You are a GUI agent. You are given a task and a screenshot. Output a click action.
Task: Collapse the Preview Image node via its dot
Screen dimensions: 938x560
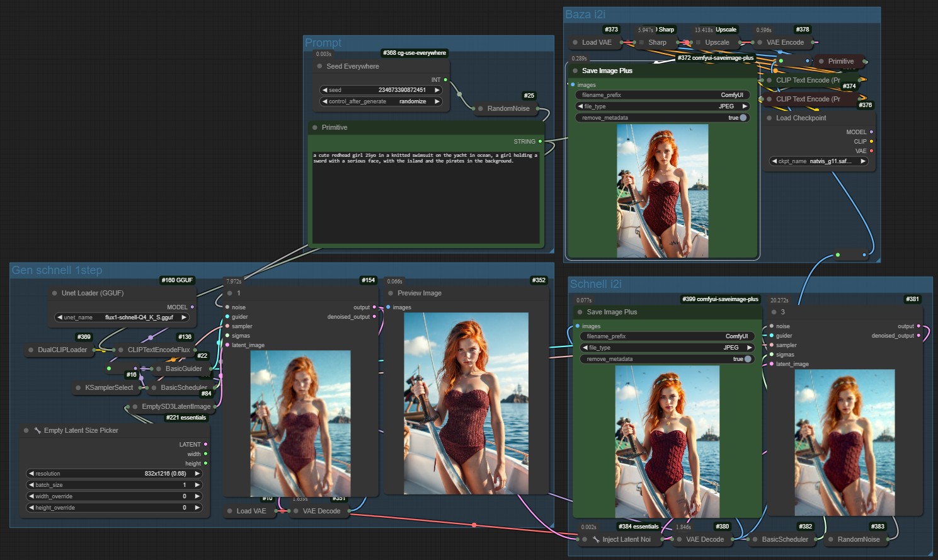coord(391,293)
